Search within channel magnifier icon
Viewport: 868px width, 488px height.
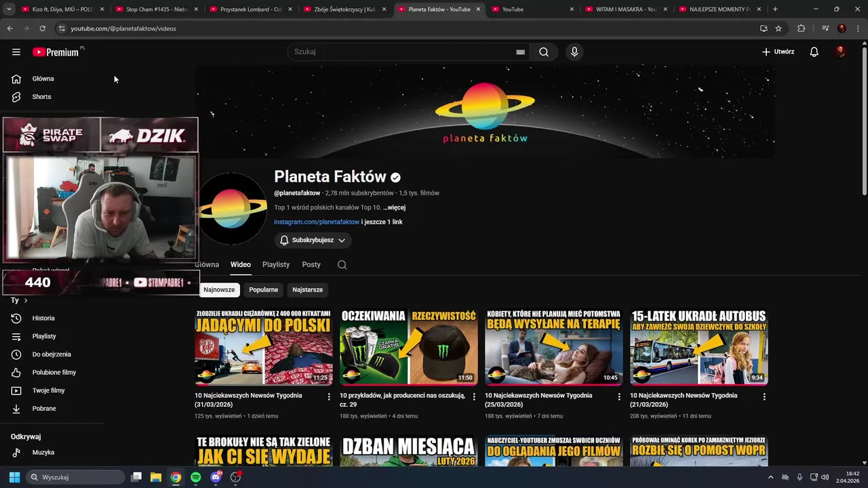[x=342, y=265]
